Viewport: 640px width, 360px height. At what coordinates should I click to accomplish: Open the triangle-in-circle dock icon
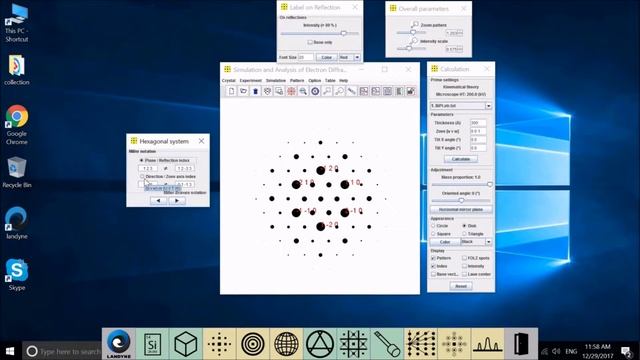tap(320, 344)
